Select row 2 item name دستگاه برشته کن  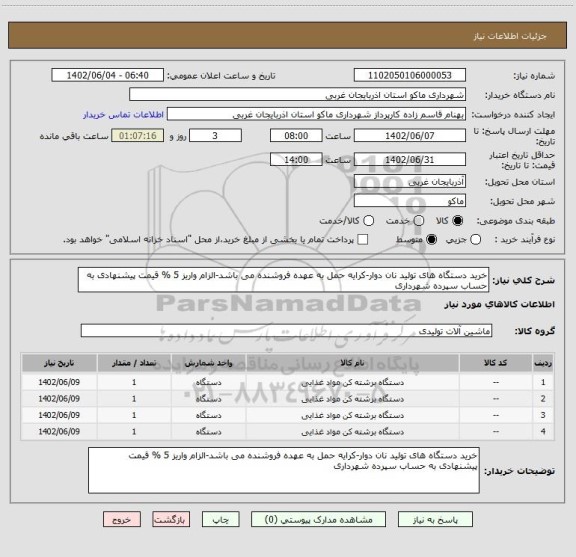[353, 399]
